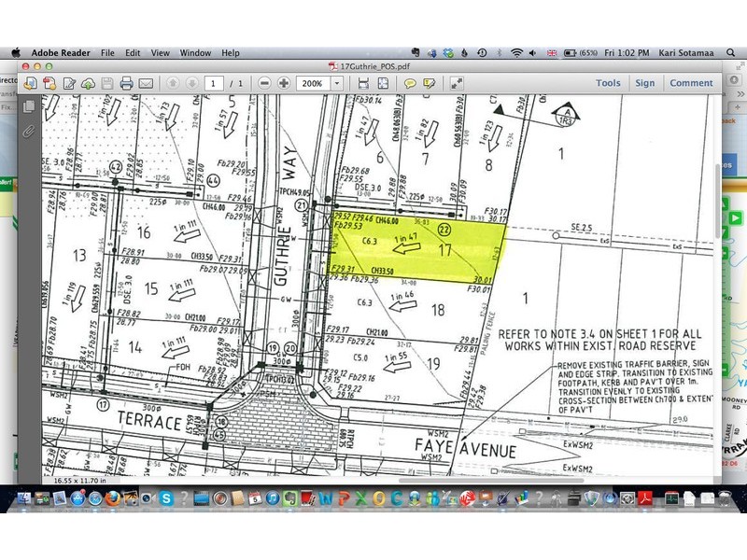Open the View menu
This screenshot has height=560, width=747.
click(160, 53)
